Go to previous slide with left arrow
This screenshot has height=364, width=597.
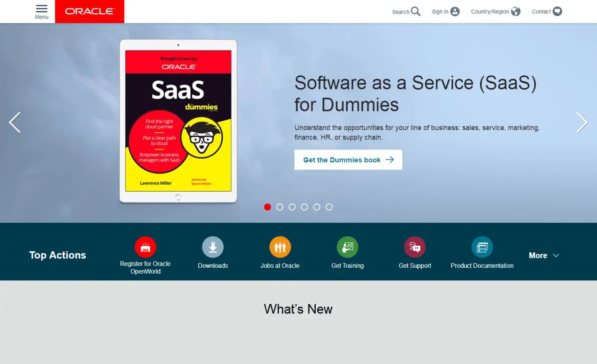click(15, 123)
